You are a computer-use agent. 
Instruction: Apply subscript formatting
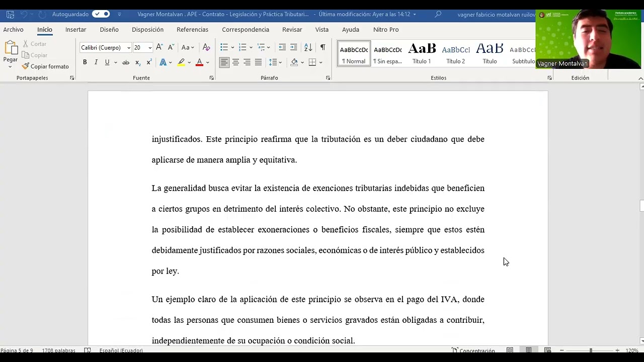[137, 62]
